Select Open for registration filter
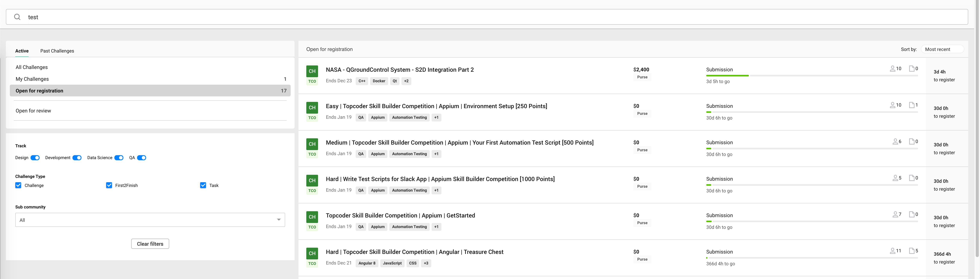This screenshot has height=279, width=980. pos(150,91)
